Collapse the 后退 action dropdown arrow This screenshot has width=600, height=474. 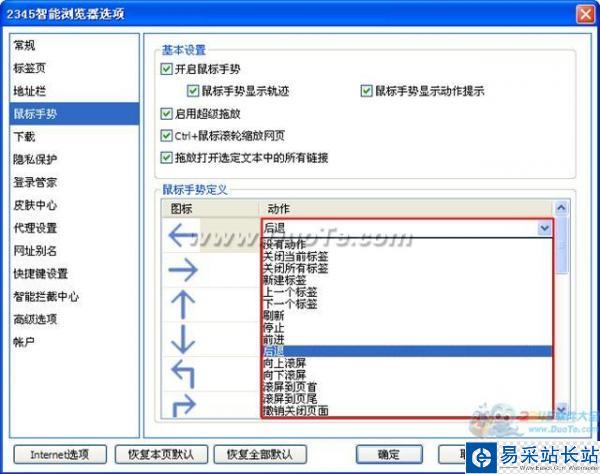(x=545, y=229)
